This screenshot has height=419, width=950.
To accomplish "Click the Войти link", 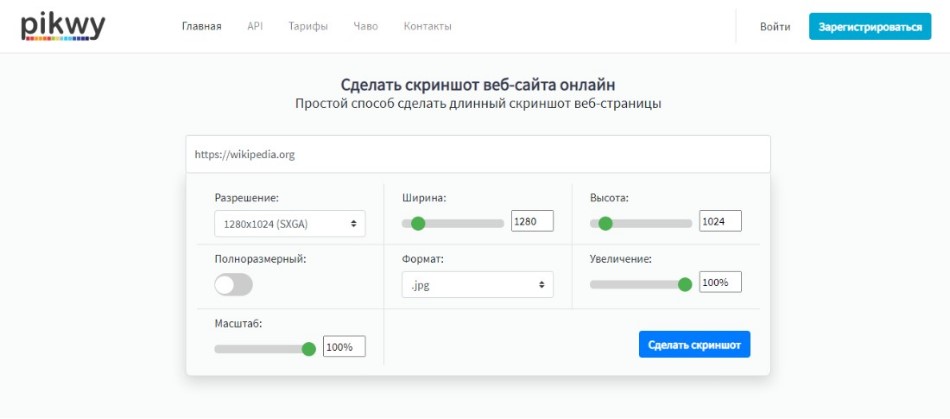I will click(x=775, y=27).
